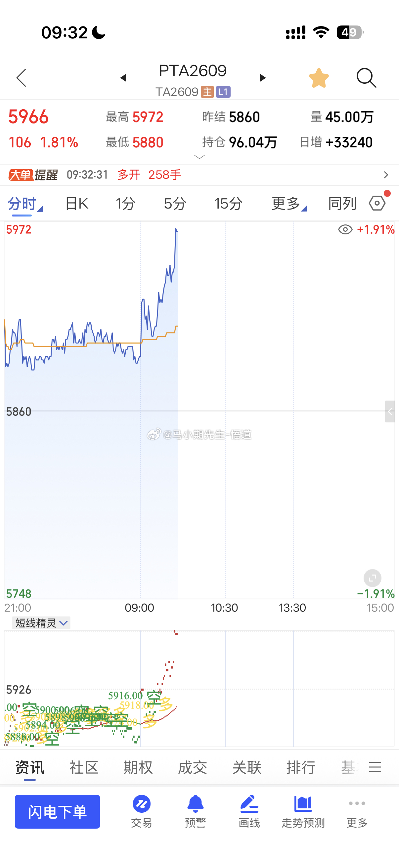Switch to the 日K tab

[76, 204]
